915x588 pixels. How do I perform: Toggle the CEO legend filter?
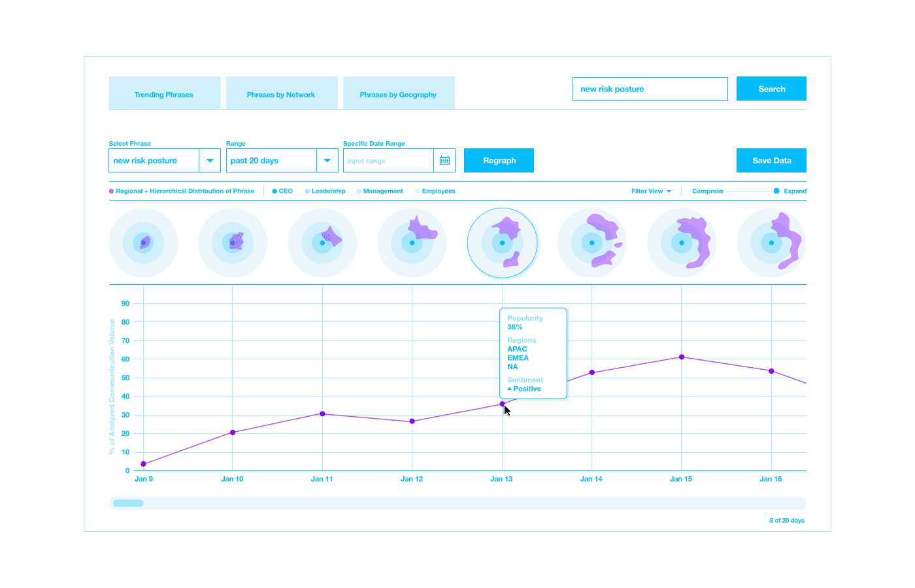pyautogui.click(x=282, y=191)
